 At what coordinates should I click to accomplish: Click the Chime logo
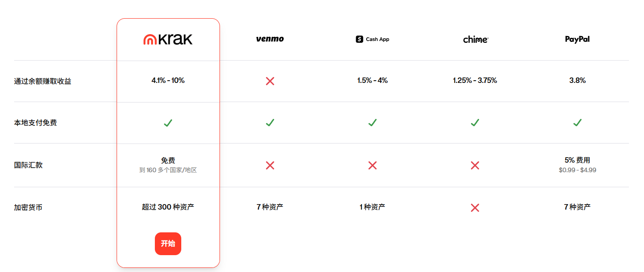pyautogui.click(x=475, y=40)
